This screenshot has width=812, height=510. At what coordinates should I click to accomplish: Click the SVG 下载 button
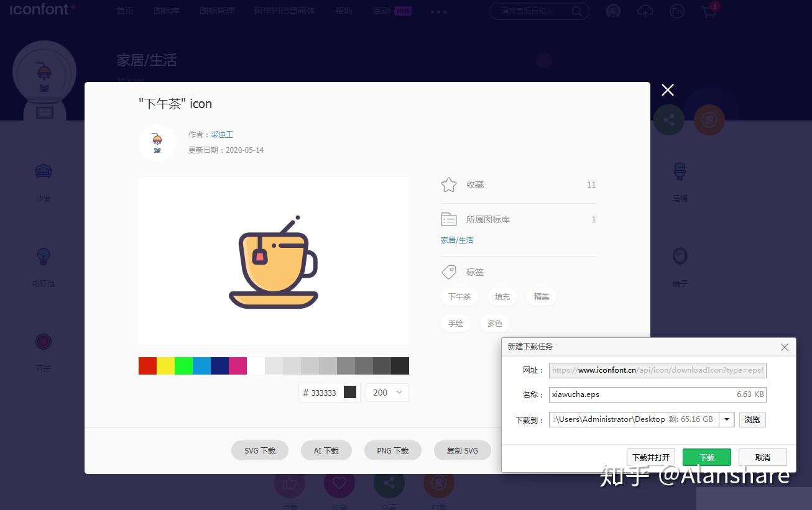[260, 450]
